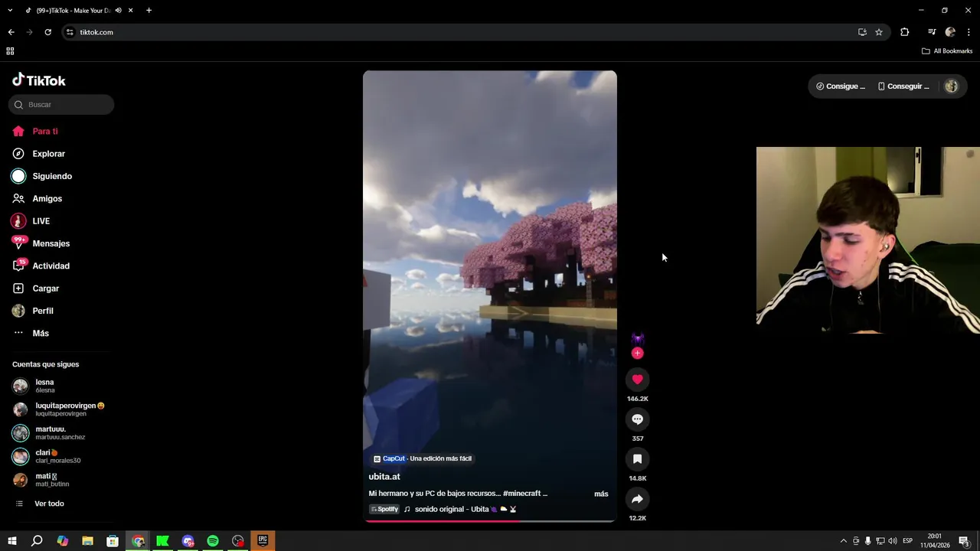Follow creator with plus badge
The image size is (980, 551).
click(x=637, y=354)
